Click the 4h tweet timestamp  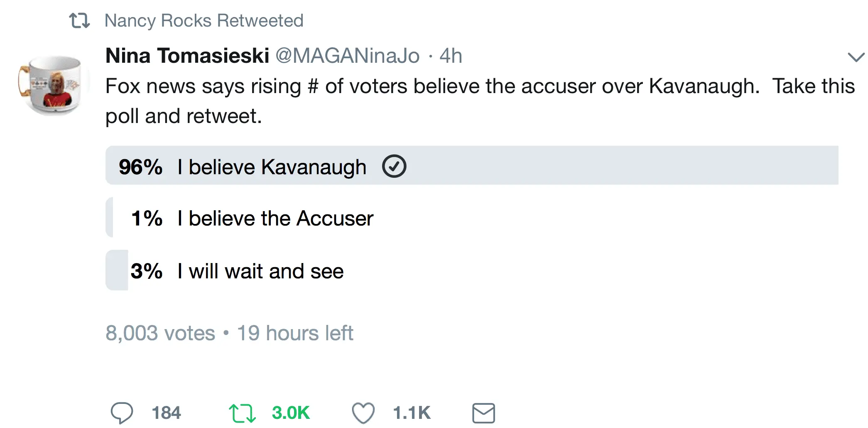tap(451, 56)
